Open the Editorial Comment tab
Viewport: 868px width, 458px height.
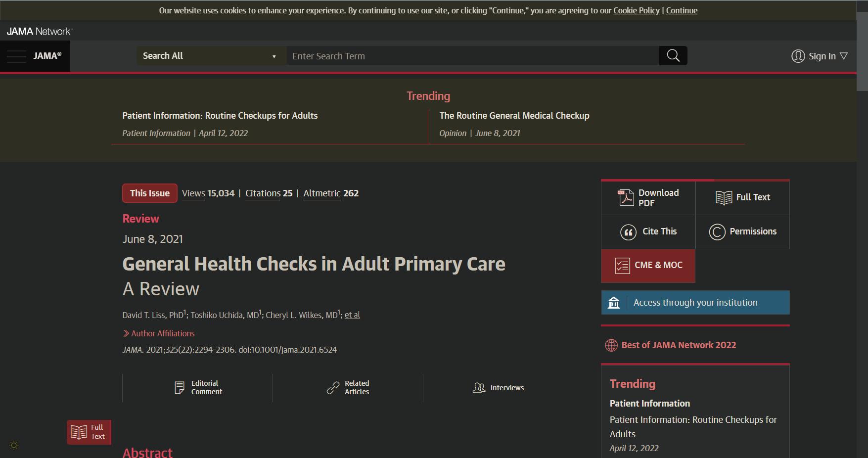point(198,388)
